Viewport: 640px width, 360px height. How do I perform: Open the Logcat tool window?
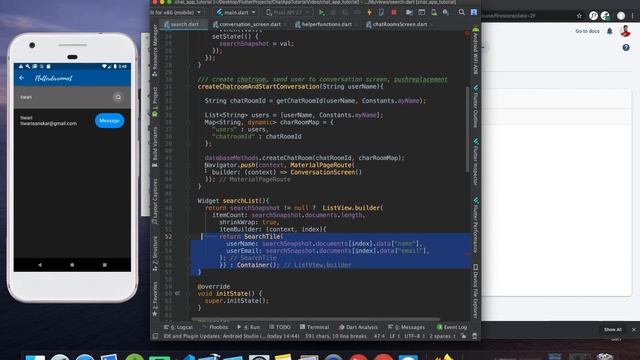click(178, 327)
